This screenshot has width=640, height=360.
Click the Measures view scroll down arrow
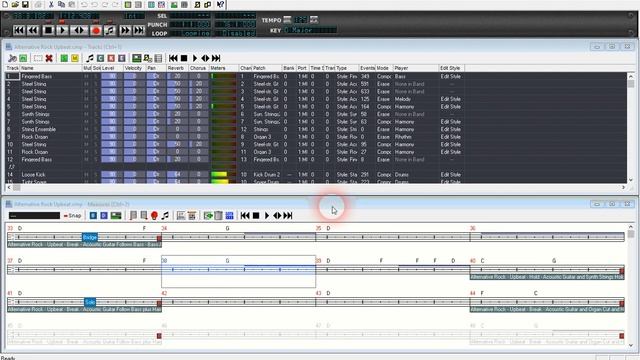click(631, 345)
